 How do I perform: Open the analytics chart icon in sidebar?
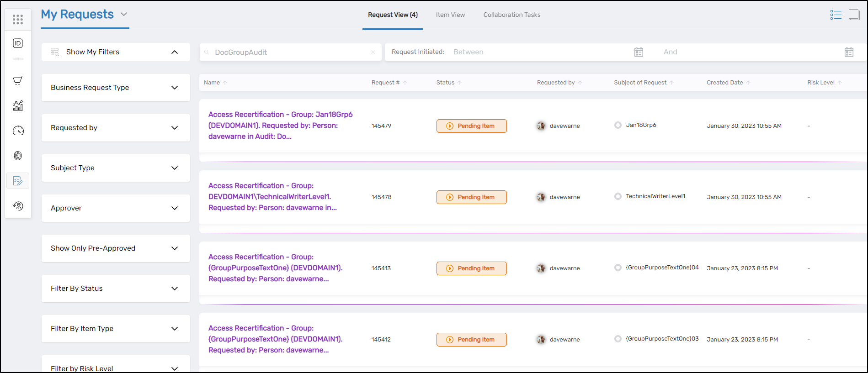click(18, 106)
